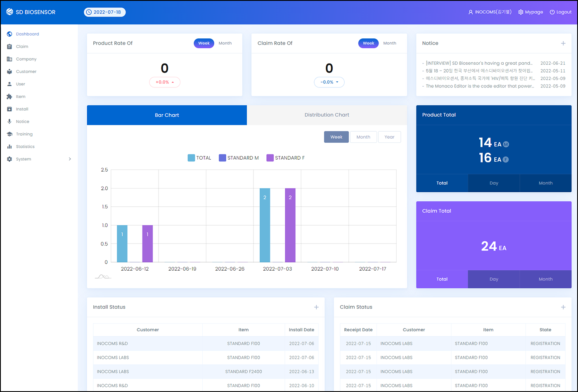Image resolution: width=578 pixels, height=392 pixels.
Task: Toggle STANDARD F series in chart legend
Action: point(286,158)
